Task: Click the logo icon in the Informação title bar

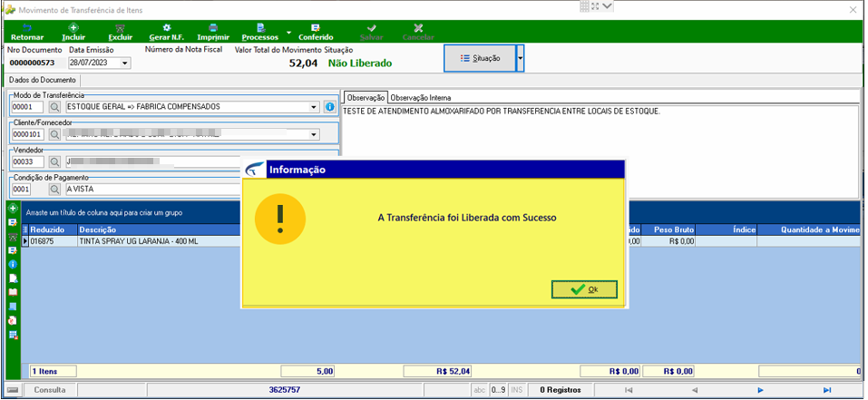Action: pos(254,170)
